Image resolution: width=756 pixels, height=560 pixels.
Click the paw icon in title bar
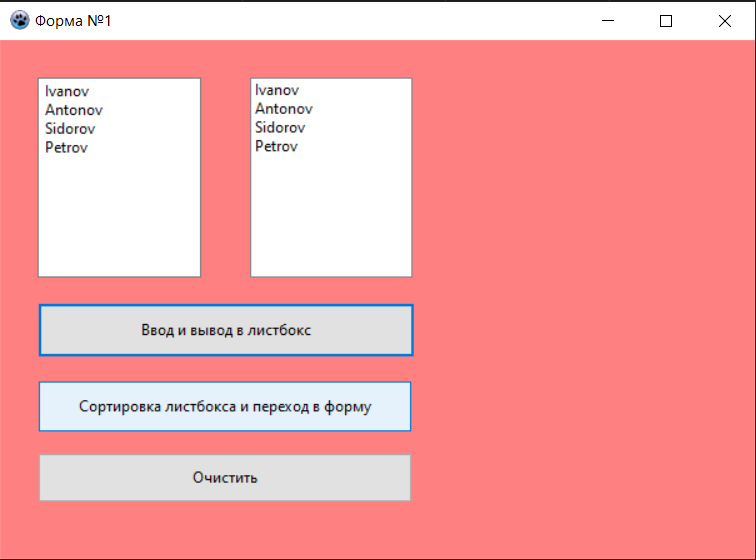pos(20,20)
